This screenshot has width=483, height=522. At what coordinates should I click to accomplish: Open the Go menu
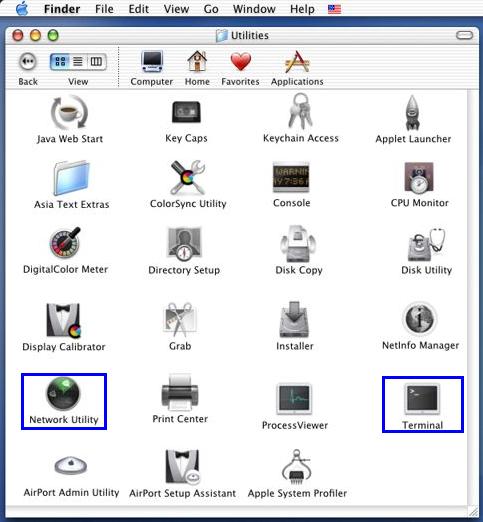[211, 9]
